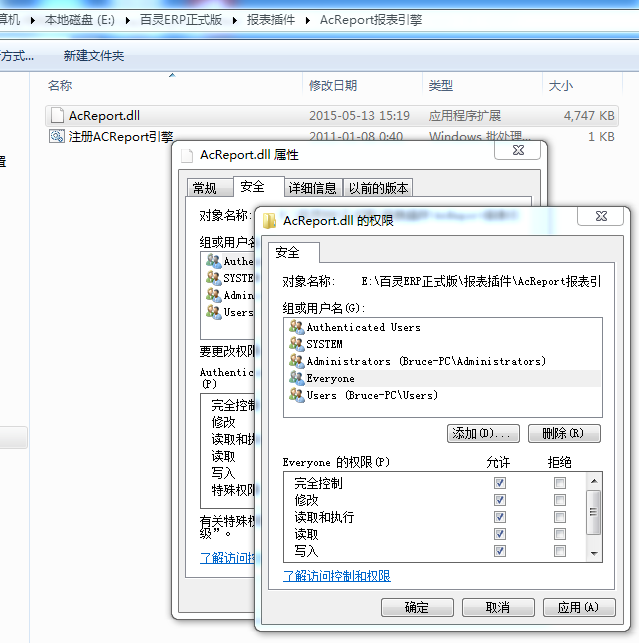Toggle Allow checkbox for 完全控制
Screen dimensions: 639x643
tap(500, 483)
